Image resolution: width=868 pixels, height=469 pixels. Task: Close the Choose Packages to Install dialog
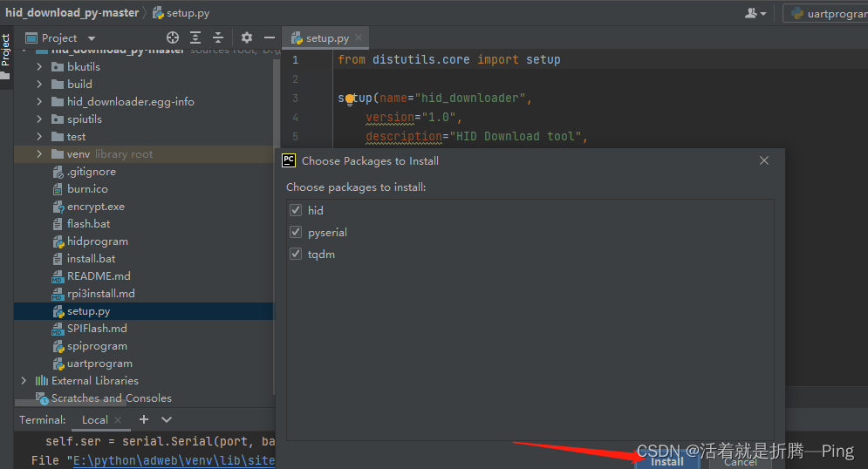click(x=764, y=160)
